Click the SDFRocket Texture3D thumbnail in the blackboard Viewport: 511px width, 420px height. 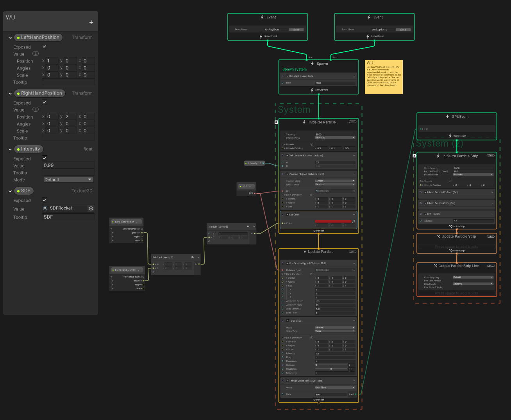[x=45, y=208]
